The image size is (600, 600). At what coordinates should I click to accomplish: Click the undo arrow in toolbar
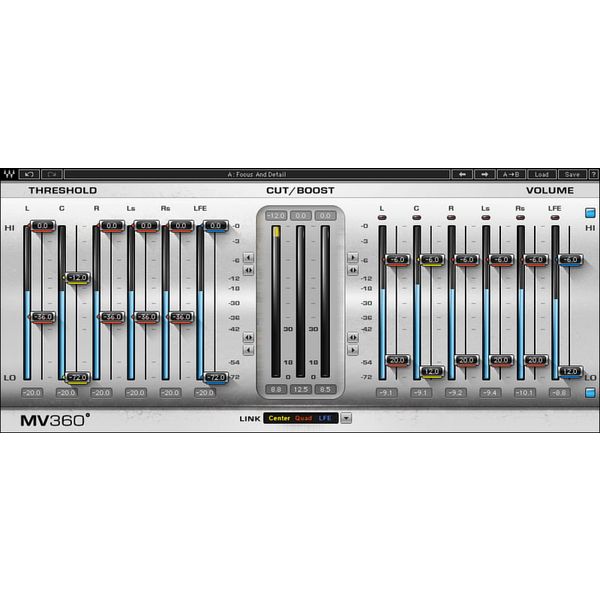pos(29,174)
